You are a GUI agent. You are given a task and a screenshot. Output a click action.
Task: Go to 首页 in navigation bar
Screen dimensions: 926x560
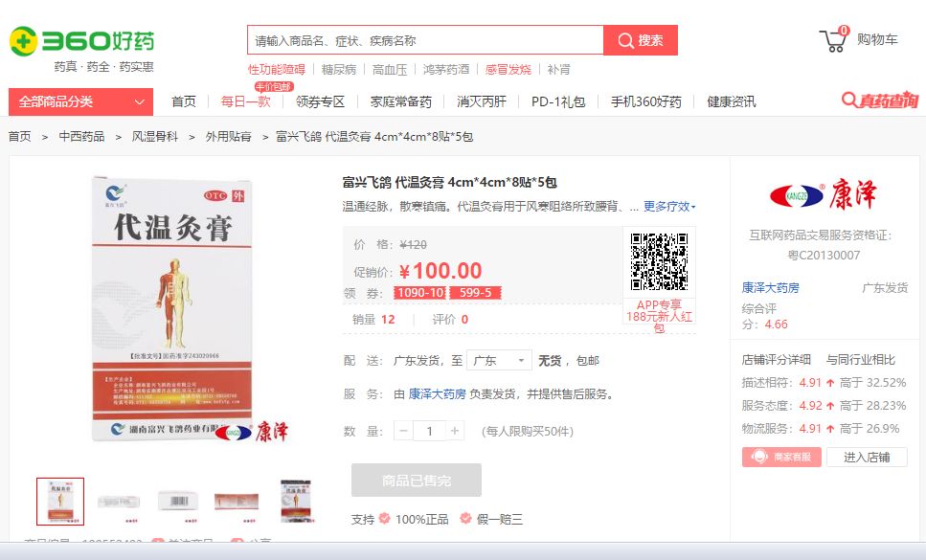(x=184, y=102)
